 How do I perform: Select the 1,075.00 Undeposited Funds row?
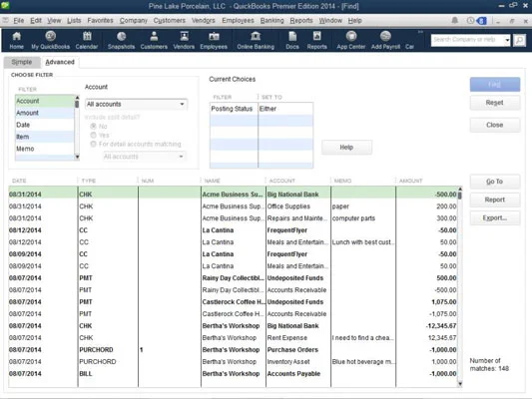(x=234, y=302)
